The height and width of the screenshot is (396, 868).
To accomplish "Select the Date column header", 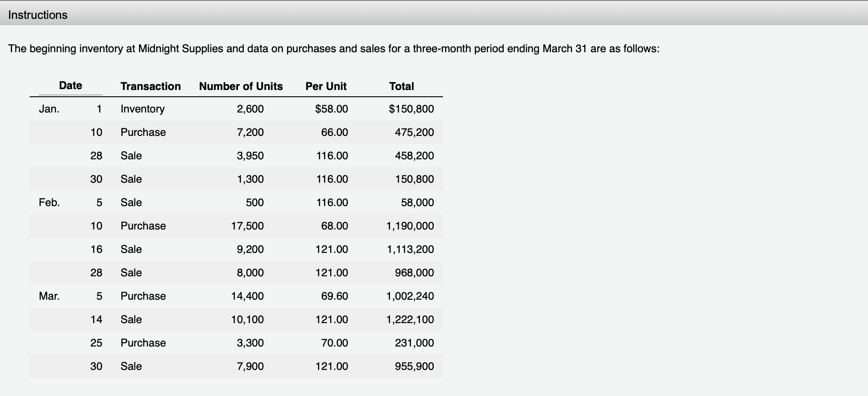I will [x=71, y=85].
